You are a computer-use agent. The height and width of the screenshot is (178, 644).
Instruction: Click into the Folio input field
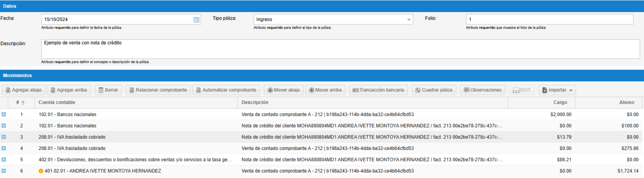click(549, 20)
